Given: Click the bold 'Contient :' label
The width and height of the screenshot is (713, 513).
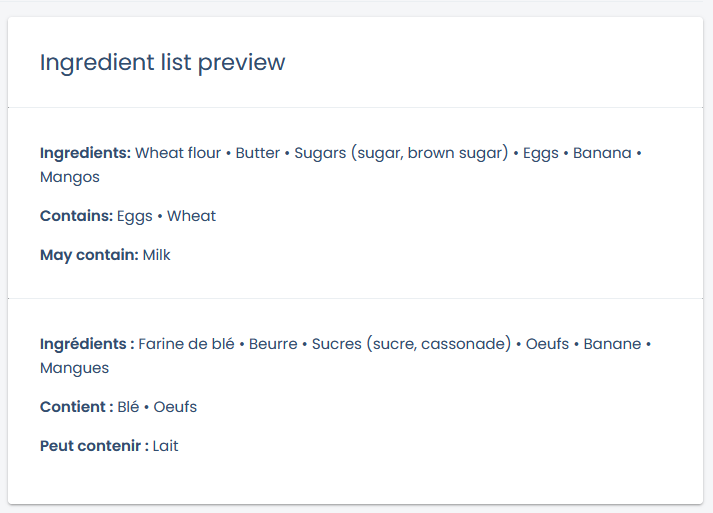Looking at the screenshot, I should click(x=76, y=407).
